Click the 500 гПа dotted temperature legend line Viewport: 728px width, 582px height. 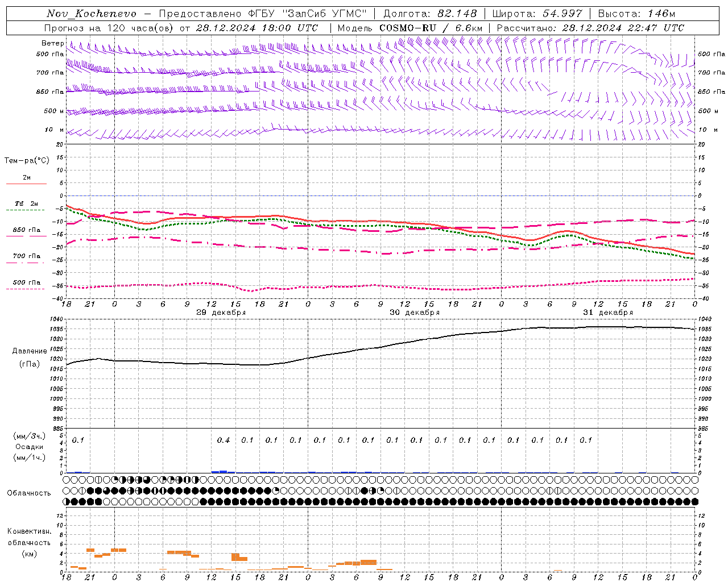(x=25, y=289)
